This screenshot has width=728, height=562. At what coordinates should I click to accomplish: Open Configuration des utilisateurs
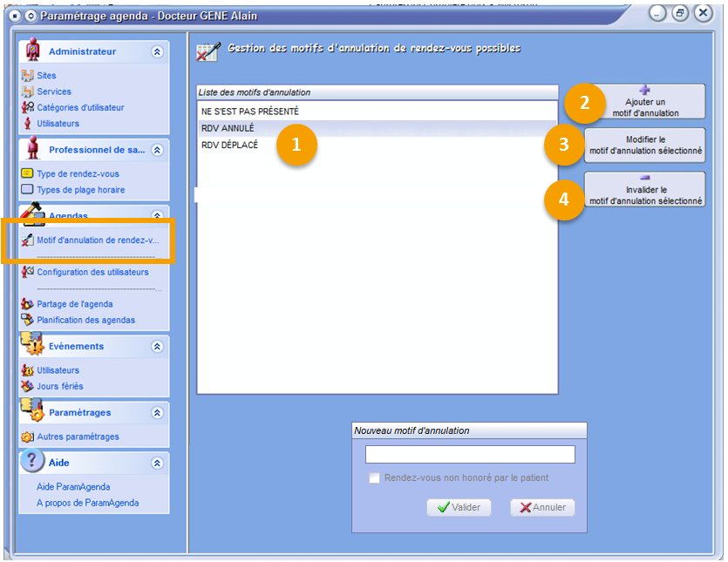tap(92, 272)
